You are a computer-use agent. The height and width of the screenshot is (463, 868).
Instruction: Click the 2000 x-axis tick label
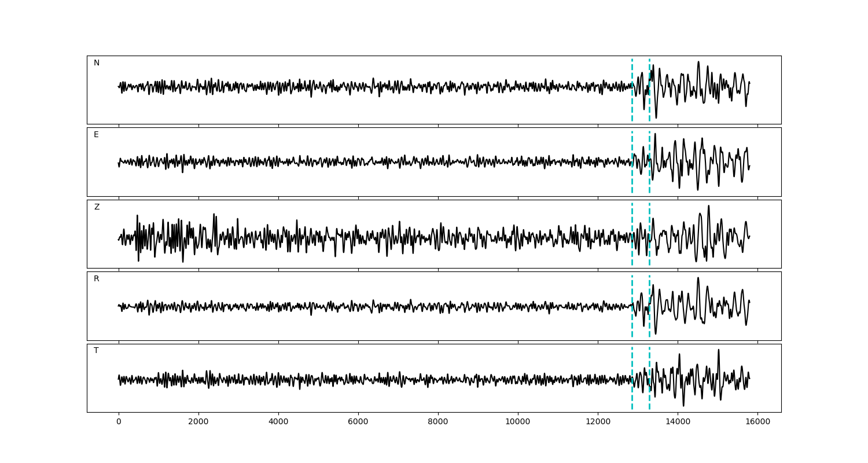[198, 422]
